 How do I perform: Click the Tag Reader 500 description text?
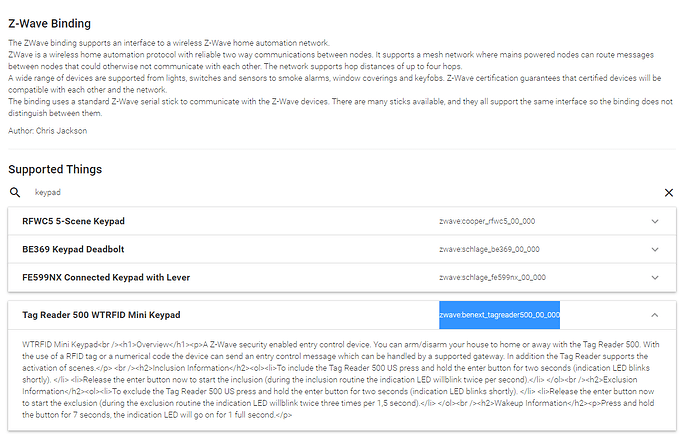[x=341, y=379]
